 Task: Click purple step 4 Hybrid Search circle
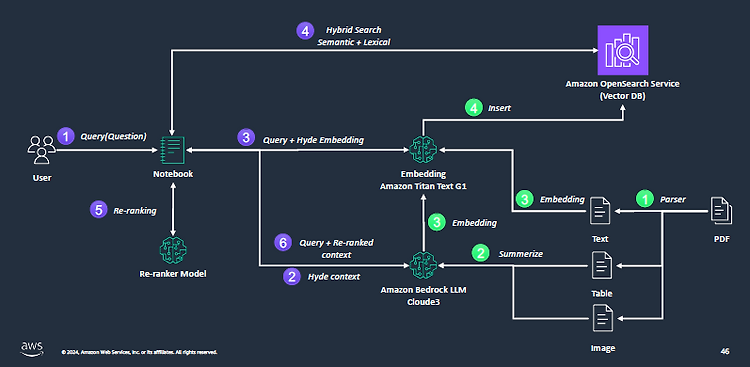304,31
